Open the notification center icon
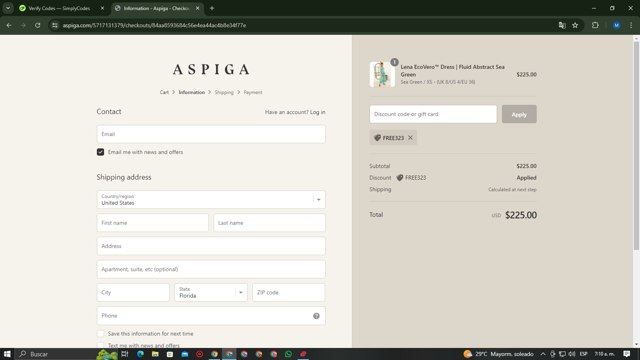This screenshot has width=640, height=360. (627, 354)
